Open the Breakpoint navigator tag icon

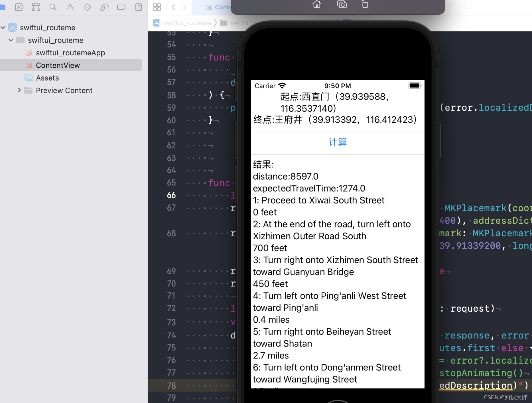[x=121, y=7]
